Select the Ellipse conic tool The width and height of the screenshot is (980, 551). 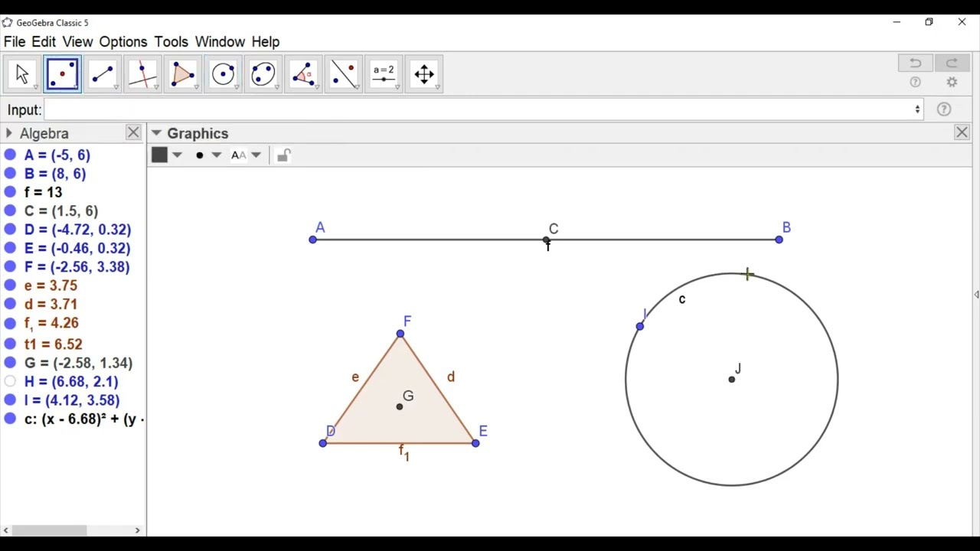click(x=263, y=74)
